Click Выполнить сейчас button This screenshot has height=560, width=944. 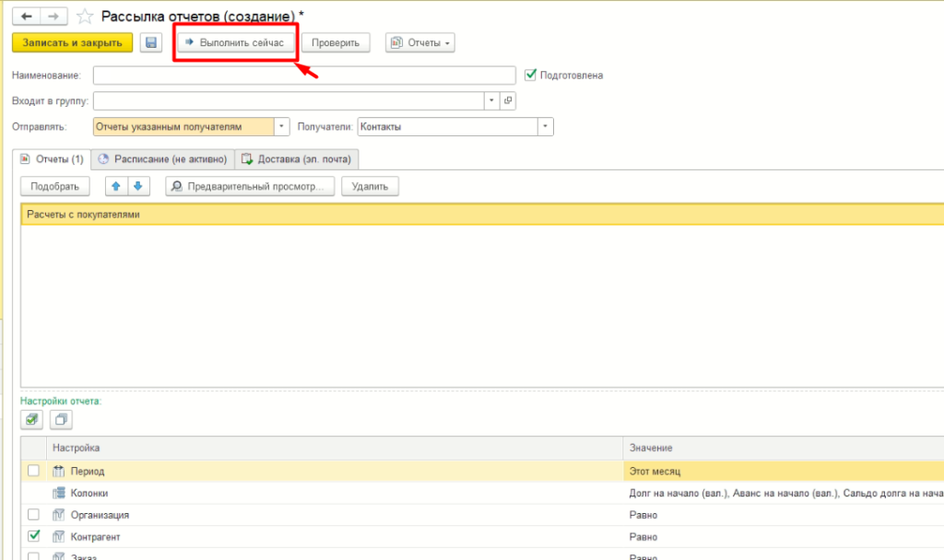click(235, 42)
